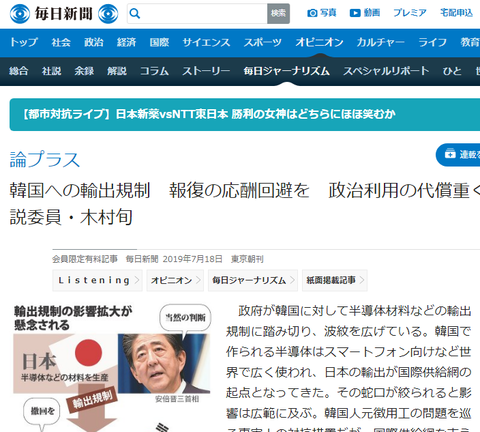Open 動画 videos via play icon
480x432 pixels.
pyautogui.click(x=365, y=13)
